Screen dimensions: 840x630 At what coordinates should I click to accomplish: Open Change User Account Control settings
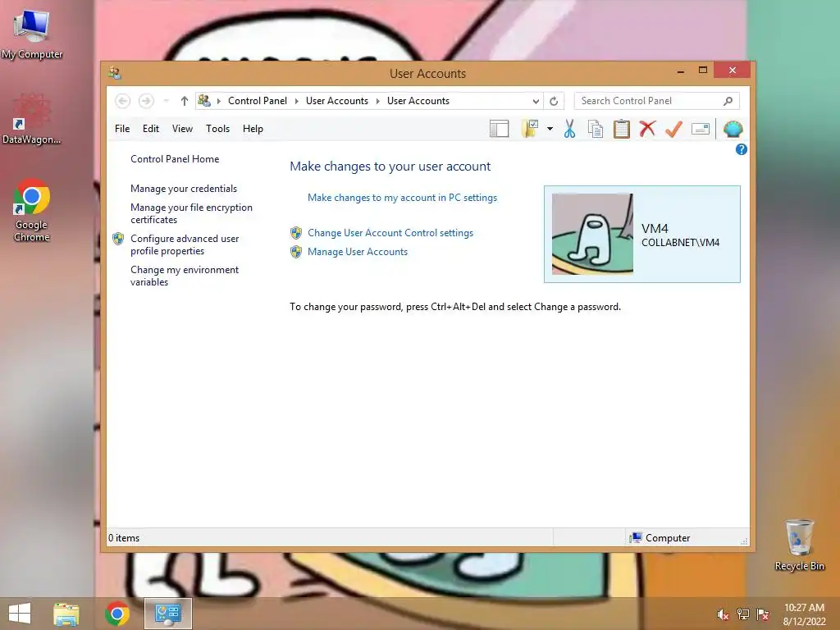coord(390,233)
